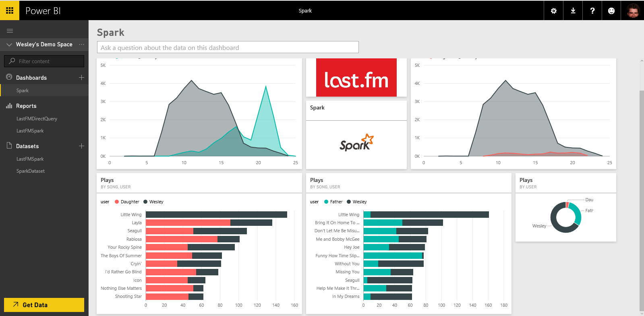The width and height of the screenshot is (644, 316).
Task: Open the SparkDataset dataset
Action: click(31, 171)
